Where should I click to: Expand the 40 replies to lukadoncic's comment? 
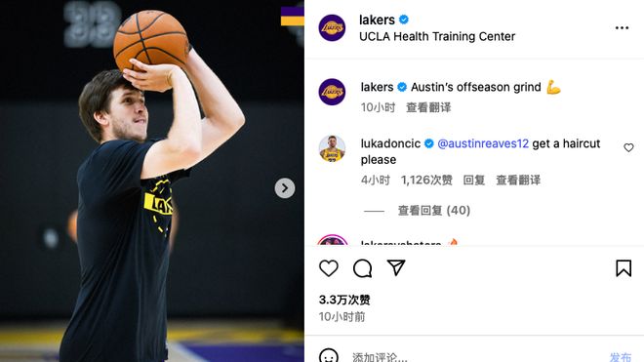pyautogui.click(x=433, y=211)
